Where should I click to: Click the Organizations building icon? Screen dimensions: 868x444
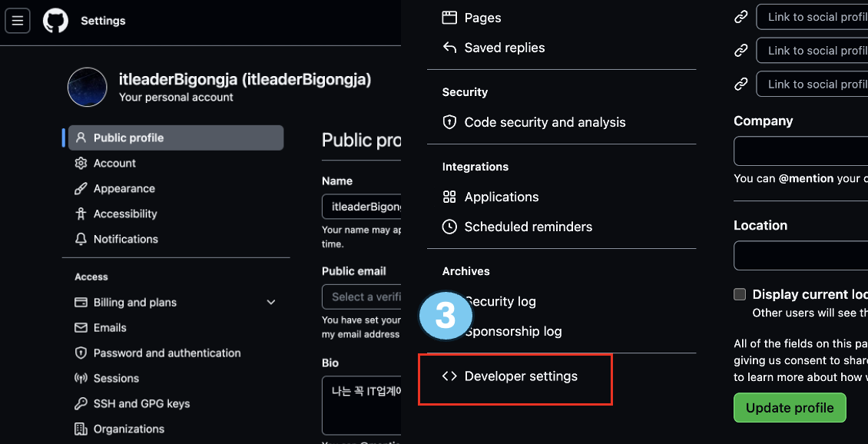click(81, 429)
